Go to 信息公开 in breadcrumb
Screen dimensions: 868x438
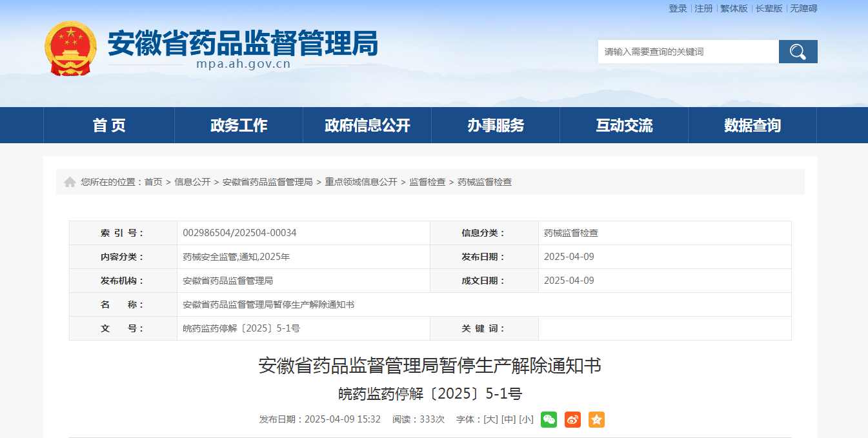click(x=192, y=182)
